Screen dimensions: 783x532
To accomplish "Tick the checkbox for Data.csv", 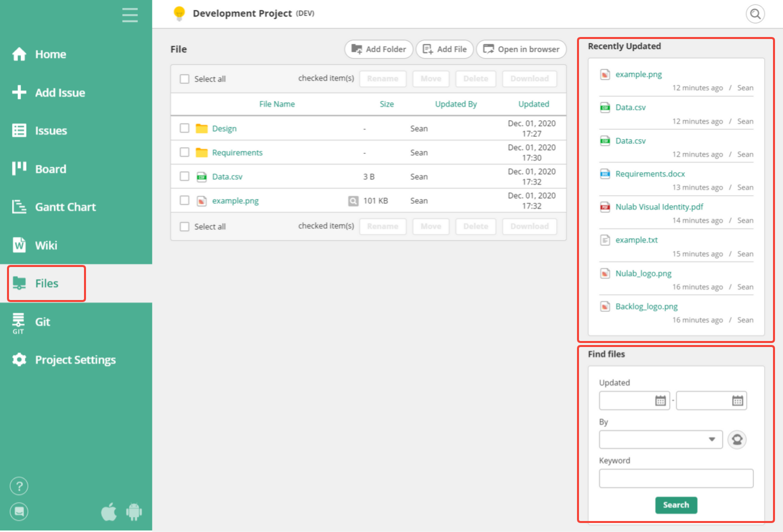I will [x=184, y=176].
